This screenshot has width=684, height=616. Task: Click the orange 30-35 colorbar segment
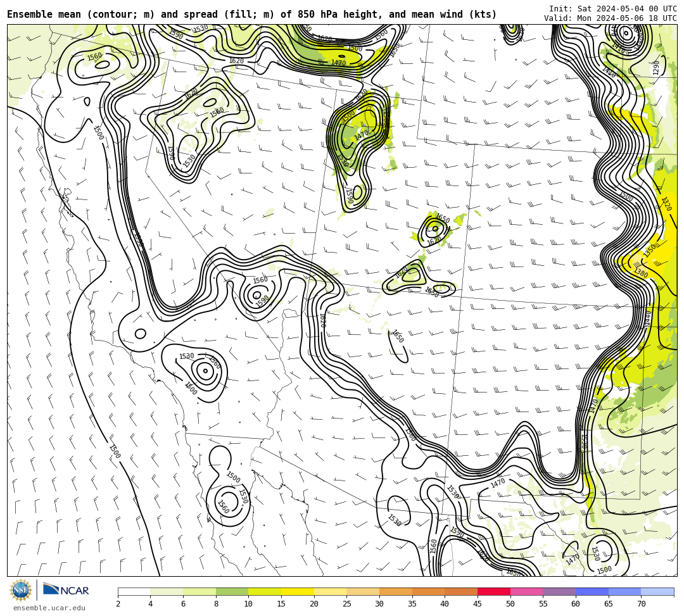pyautogui.click(x=396, y=591)
